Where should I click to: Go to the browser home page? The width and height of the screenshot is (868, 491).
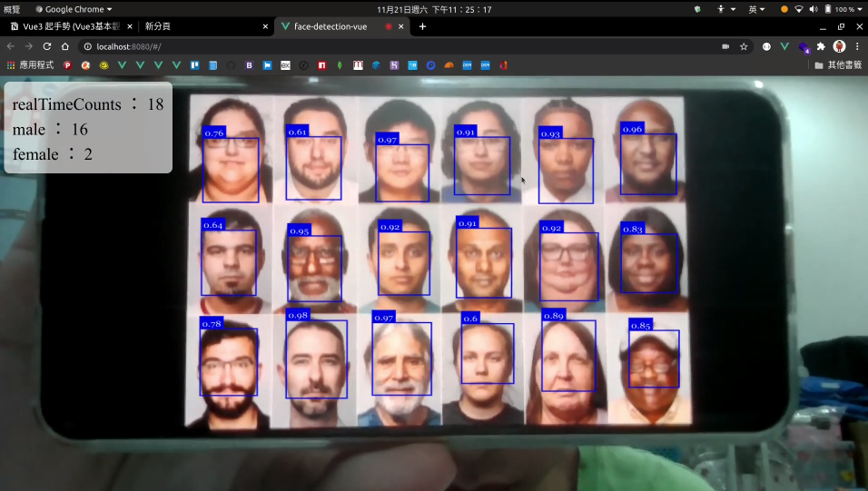tap(64, 46)
